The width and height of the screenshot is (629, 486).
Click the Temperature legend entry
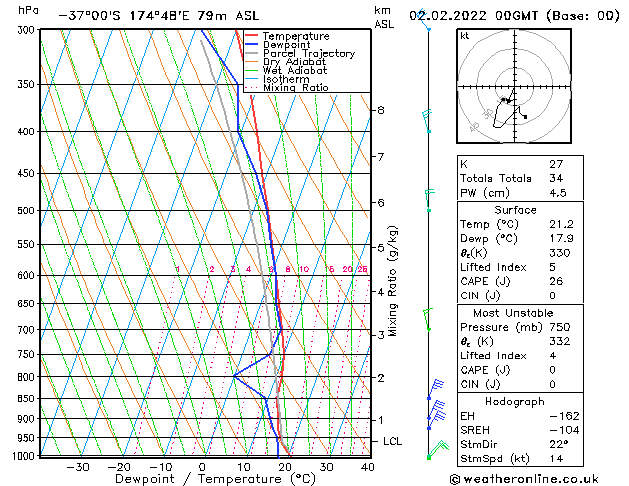296,36
